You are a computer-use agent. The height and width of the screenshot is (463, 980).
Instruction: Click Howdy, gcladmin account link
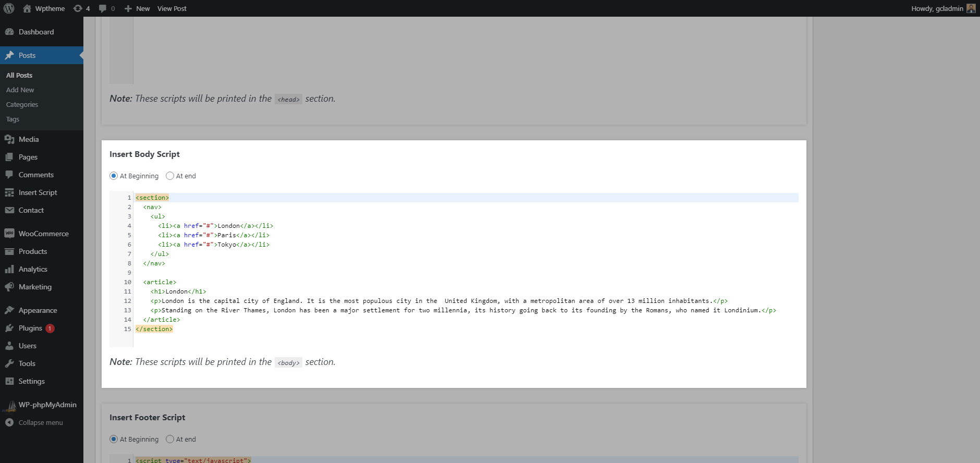click(x=937, y=8)
